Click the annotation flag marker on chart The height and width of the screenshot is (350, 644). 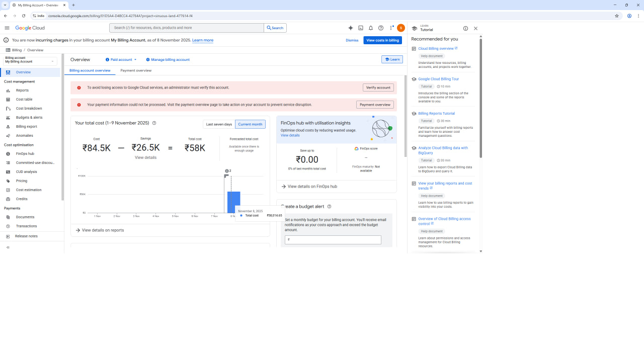coord(227,171)
